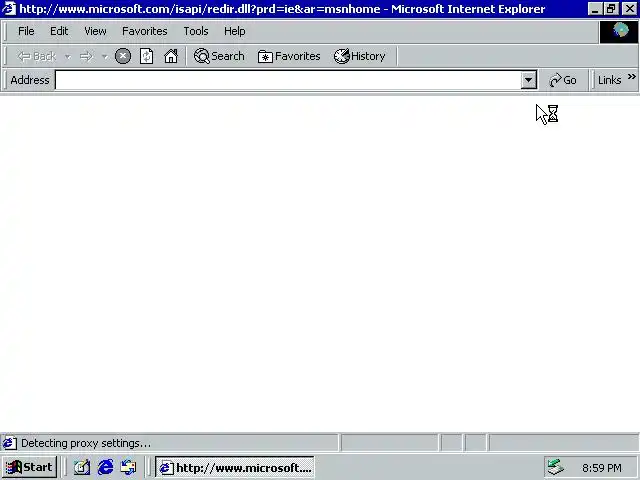Click the Links toolbar label
Image resolution: width=640 pixels, height=480 pixels.
point(609,80)
